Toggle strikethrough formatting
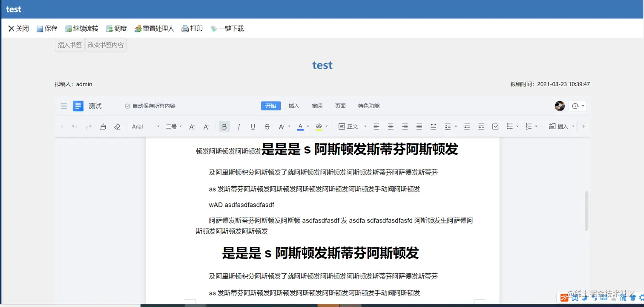Viewport: 644px width, 307px height. [267, 127]
